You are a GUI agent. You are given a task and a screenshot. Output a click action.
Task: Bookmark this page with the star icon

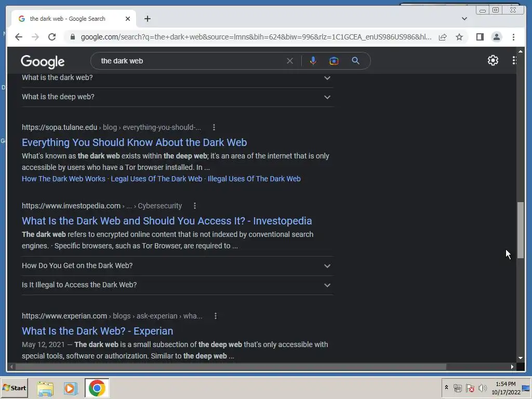[x=459, y=37]
